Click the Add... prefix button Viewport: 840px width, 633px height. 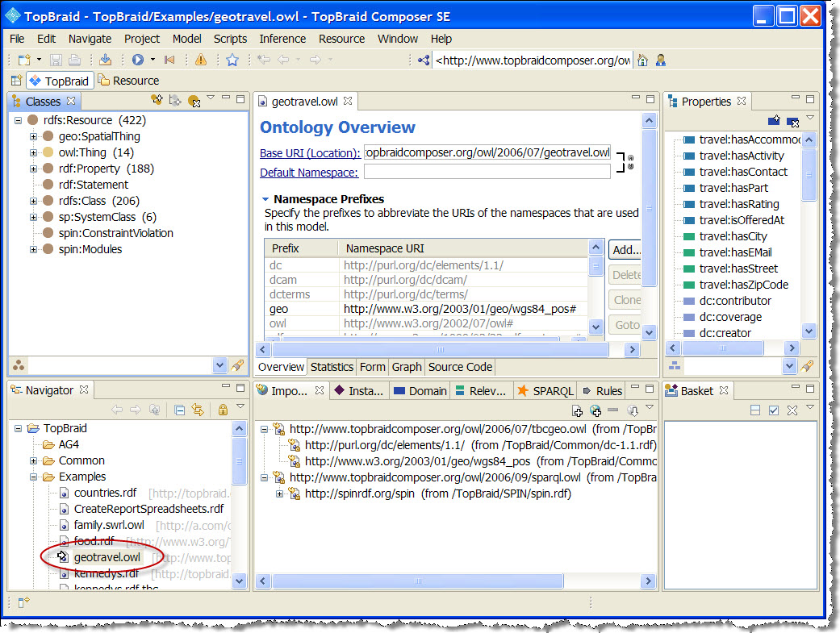(x=625, y=250)
